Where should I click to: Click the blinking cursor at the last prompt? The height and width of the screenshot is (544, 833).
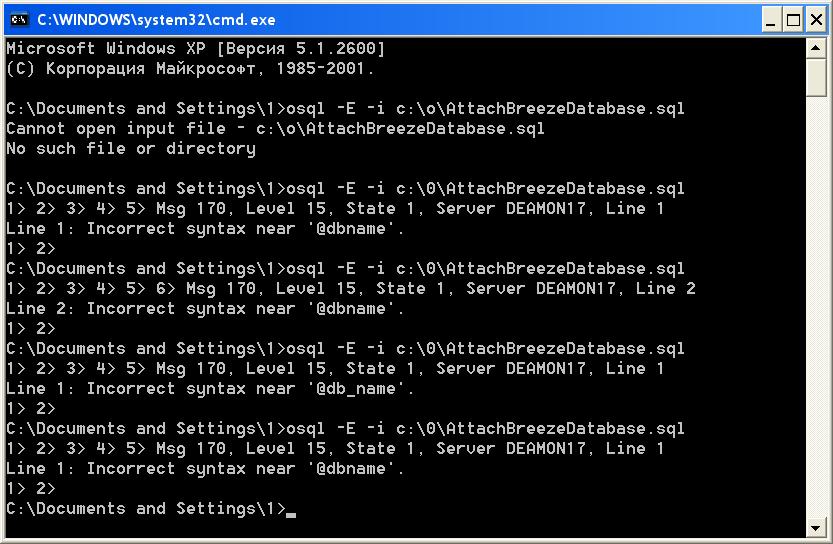click(291, 514)
